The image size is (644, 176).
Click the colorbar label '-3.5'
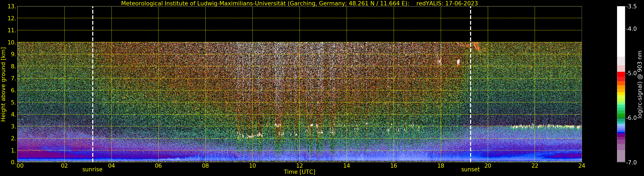[631, 6]
